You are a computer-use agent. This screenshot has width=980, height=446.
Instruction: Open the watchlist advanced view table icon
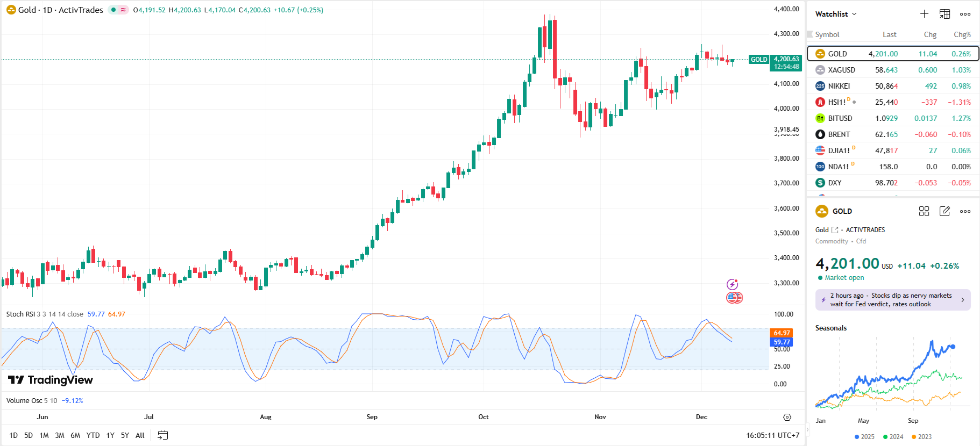[945, 14]
